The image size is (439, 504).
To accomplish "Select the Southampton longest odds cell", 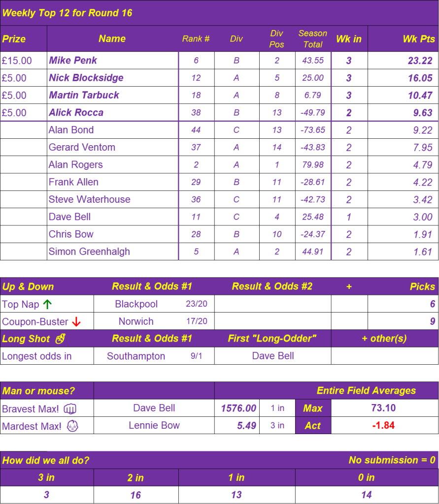I will (x=136, y=356).
